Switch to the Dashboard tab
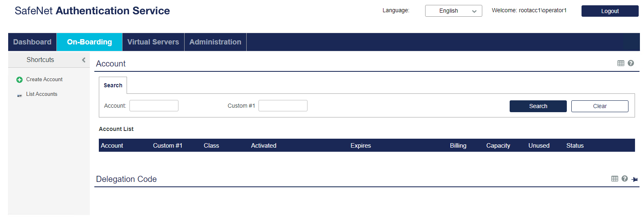 (32, 42)
